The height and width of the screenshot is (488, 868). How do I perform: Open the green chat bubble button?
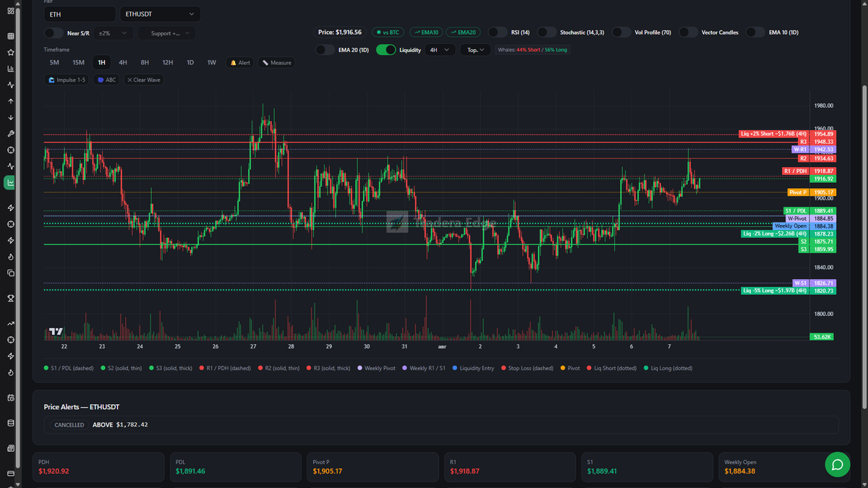click(837, 464)
